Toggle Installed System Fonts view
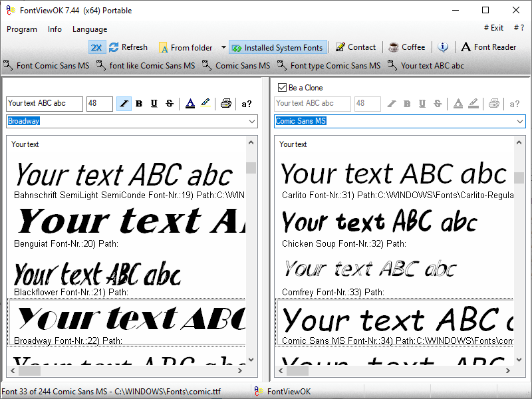The height and width of the screenshot is (399, 532). click(x=277, y=47)
